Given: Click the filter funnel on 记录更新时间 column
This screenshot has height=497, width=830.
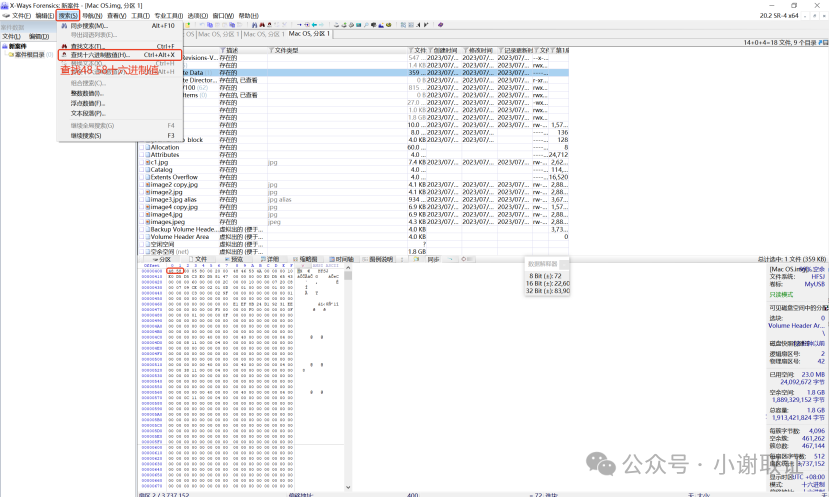Looking at the screenshot, I should coord(501,50).
